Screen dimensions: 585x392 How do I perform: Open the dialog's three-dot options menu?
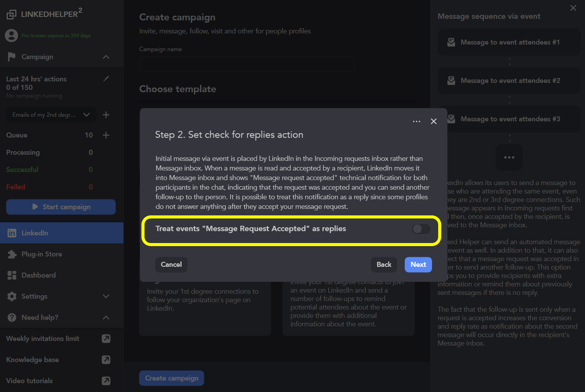(x=417, y=121)
